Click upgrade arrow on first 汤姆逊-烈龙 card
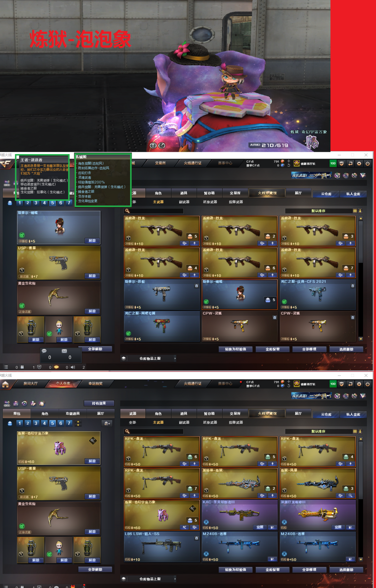The image size is (376, 588). tap(194, 243)
